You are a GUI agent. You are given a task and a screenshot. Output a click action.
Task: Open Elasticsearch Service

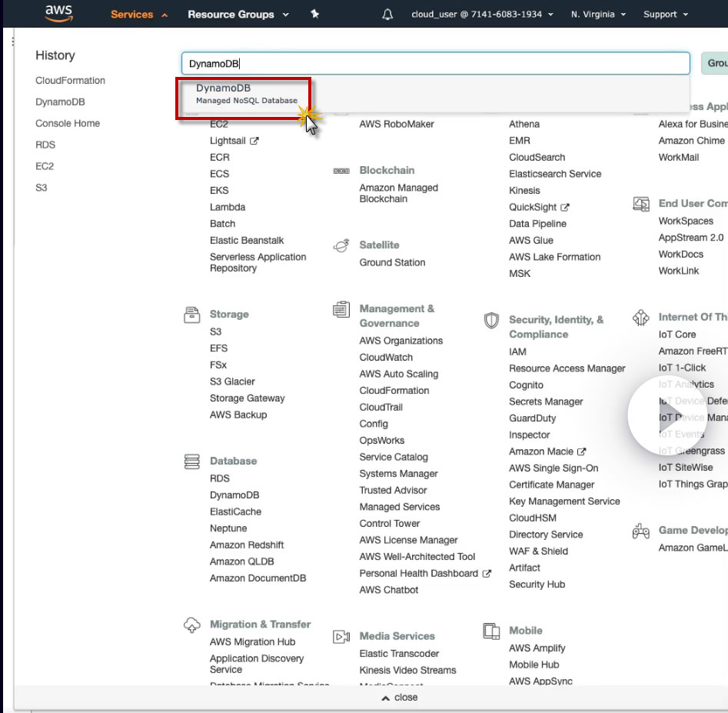555,174
